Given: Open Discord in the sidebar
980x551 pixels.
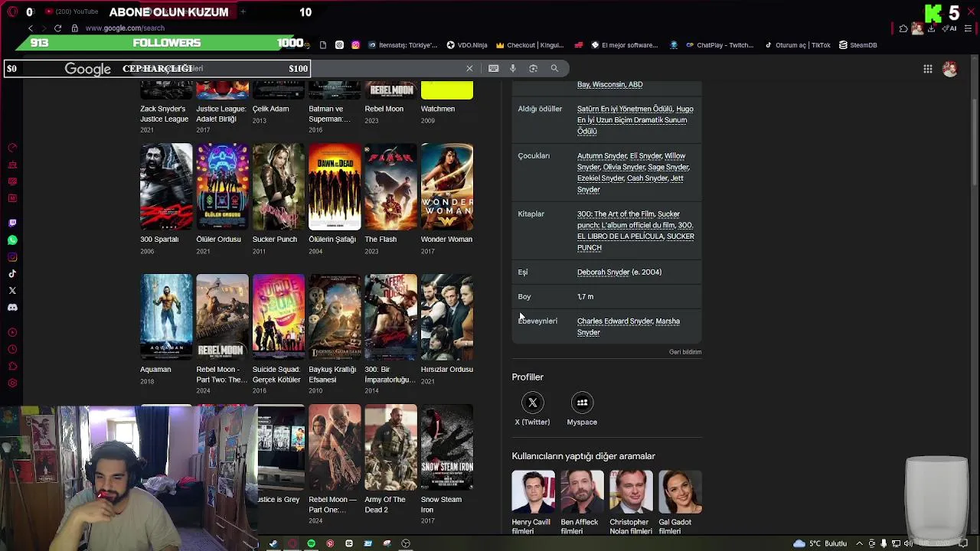Looking at the screenshot, I should [12, 308].
